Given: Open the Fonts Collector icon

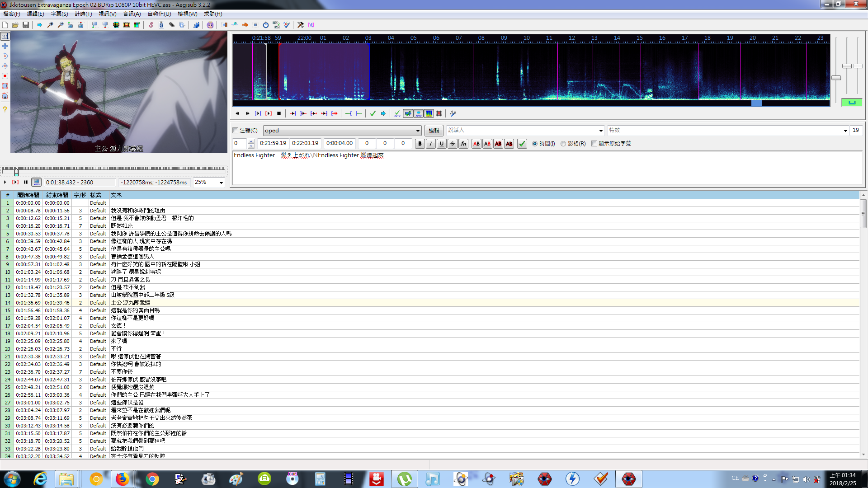Looking at the screenshot, I should click(x=182, y=25).
